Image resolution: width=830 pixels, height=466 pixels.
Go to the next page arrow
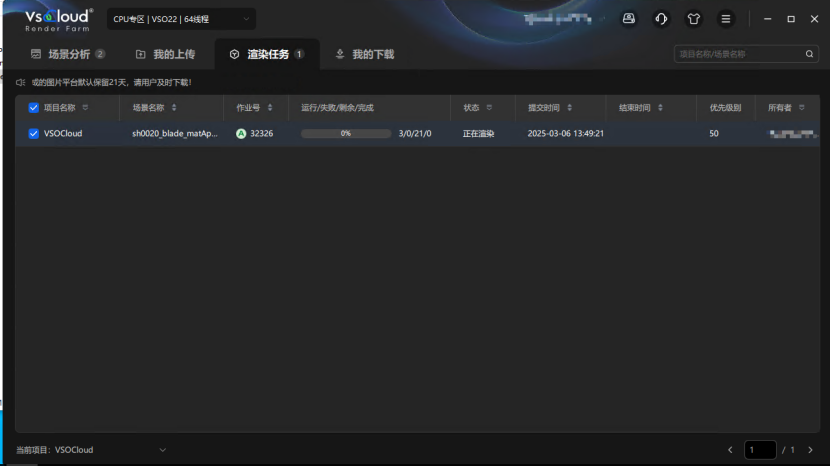point(810,450)
